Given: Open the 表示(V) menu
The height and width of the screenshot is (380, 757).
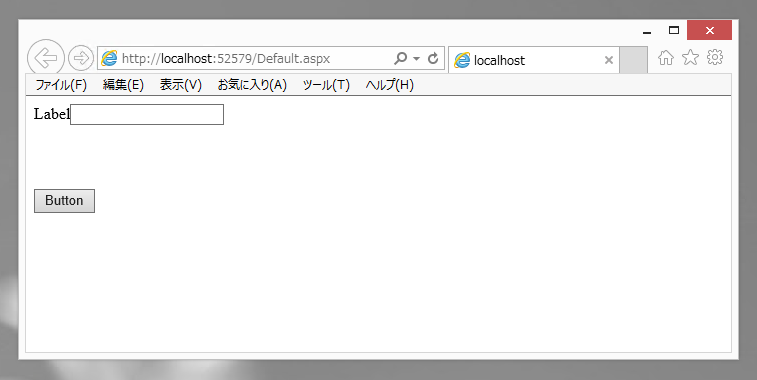Looking at the screenshot, I should click(181, 85).
